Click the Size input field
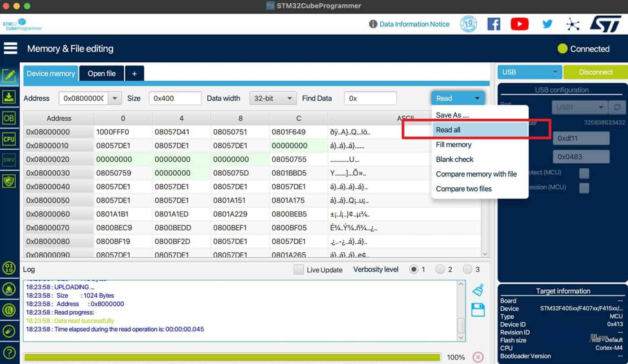Screen dimensions: 628x364 [175, 98]
